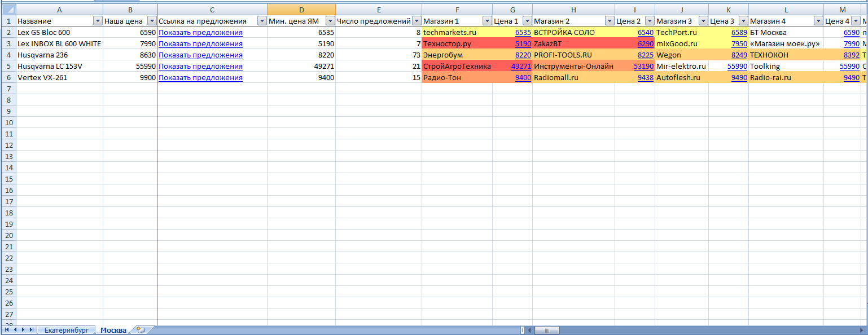Select cell with Lex GS Bloc 600
Image resolution: width=868 pixels, height=335 pixels.
click(x=59, y=32)
